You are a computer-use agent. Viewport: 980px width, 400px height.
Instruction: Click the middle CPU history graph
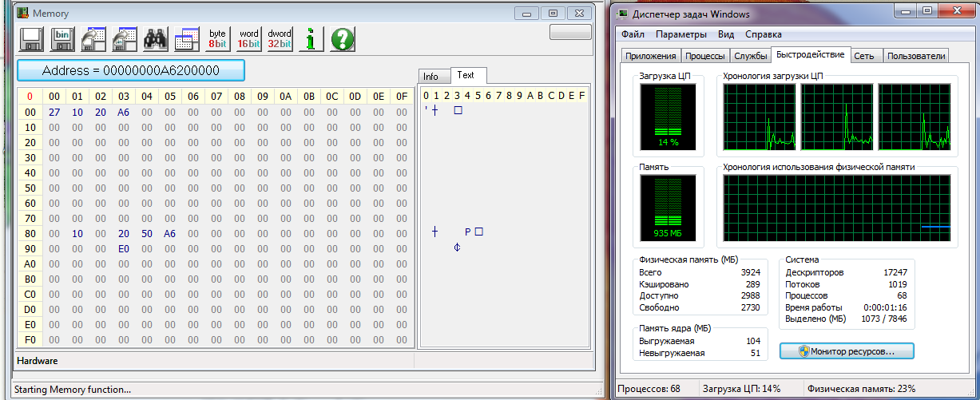[x=837, y=117]
